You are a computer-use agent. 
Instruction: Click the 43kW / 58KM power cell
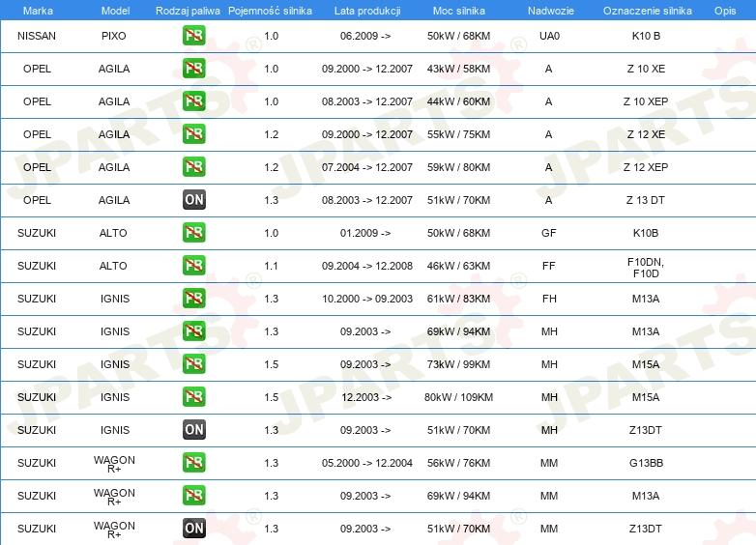[x=458, y=69]
